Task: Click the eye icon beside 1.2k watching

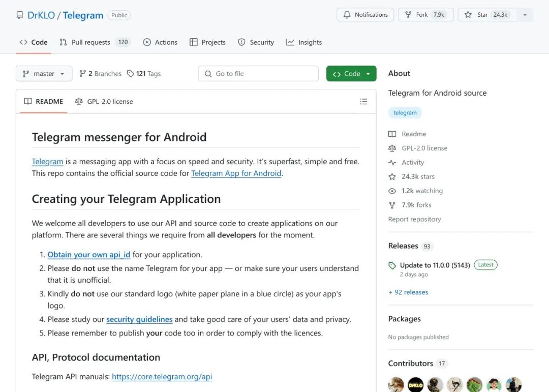Action: click(x=392, y=191)
